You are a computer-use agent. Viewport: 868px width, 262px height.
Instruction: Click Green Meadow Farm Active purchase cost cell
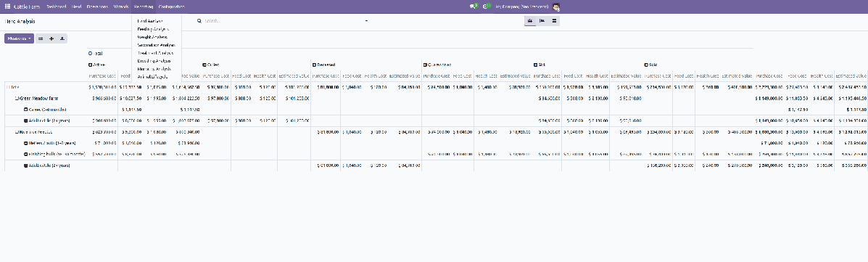102,98
